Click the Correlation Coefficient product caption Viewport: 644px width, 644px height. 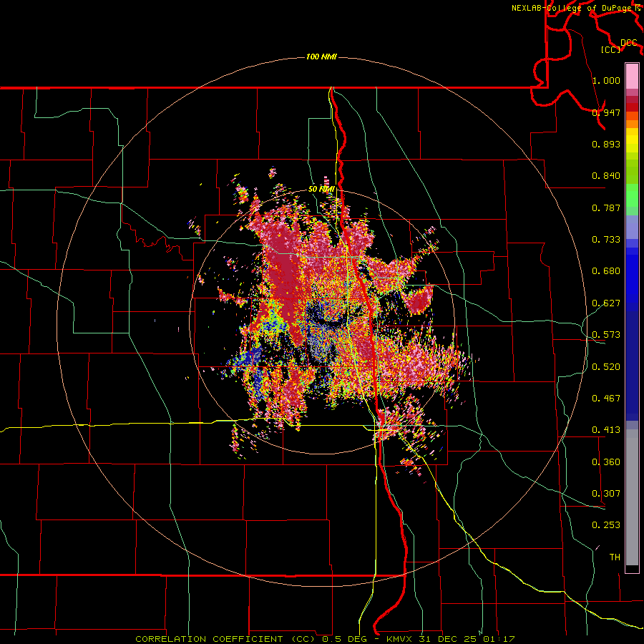point(325,639)
